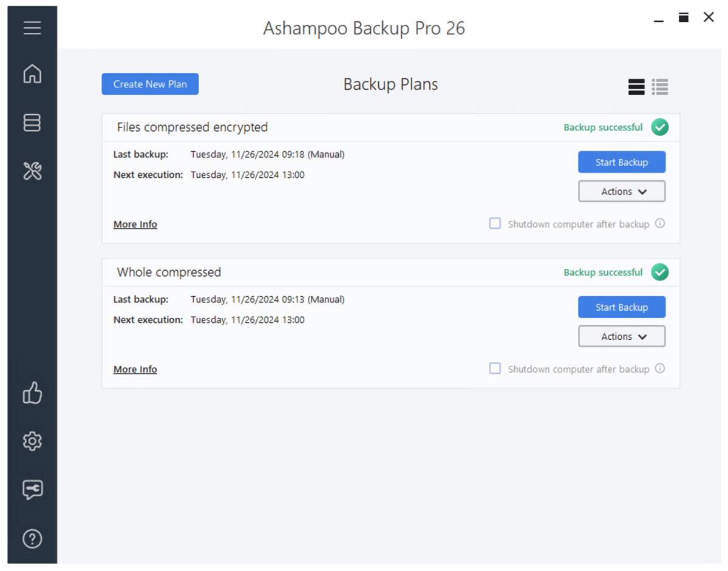Open the hamburger menu in sidebar
The width and height of the screenshot is (728, 571).
[x=32, y=28]
